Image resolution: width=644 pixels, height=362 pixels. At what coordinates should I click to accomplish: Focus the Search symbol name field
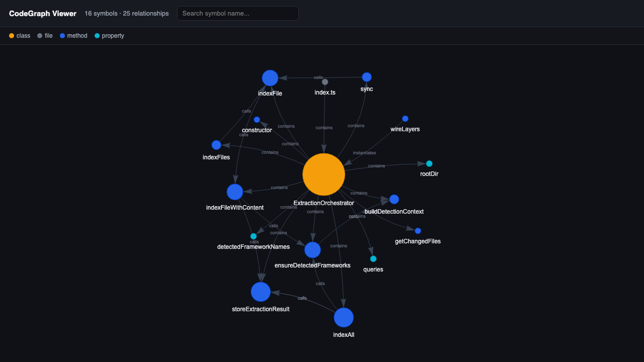[238, 14]
